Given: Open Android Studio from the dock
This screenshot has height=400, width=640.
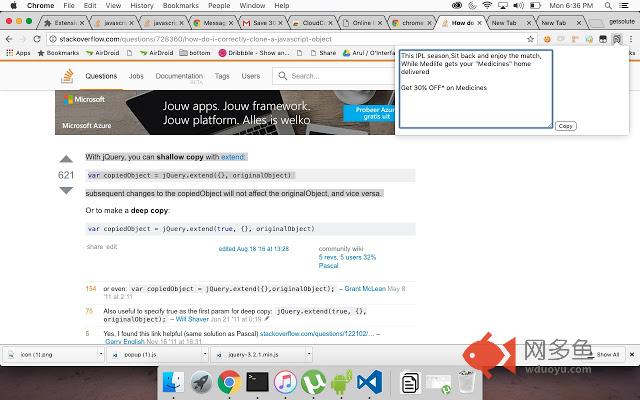Looking at the screenshot, I should [341, 381].
